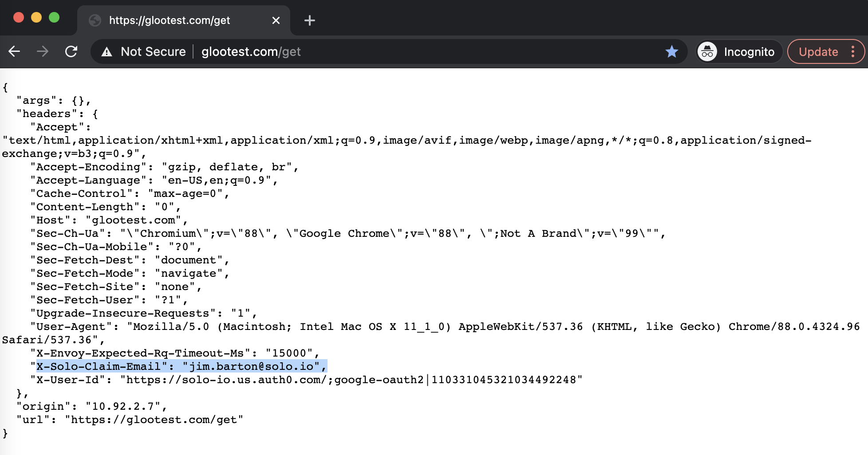Open the Incognito indicator
The image size is (868, 455).
[738, 52]
